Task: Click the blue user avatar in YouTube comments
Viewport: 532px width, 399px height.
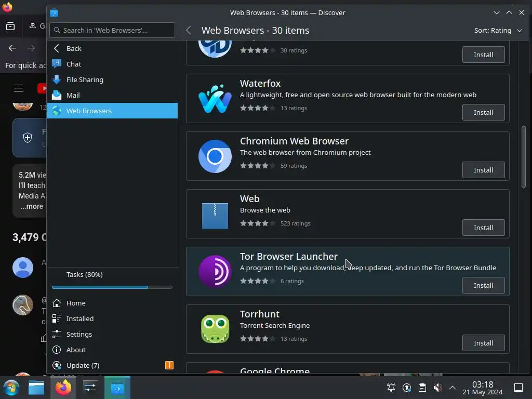Action: (x=23, y=268)
